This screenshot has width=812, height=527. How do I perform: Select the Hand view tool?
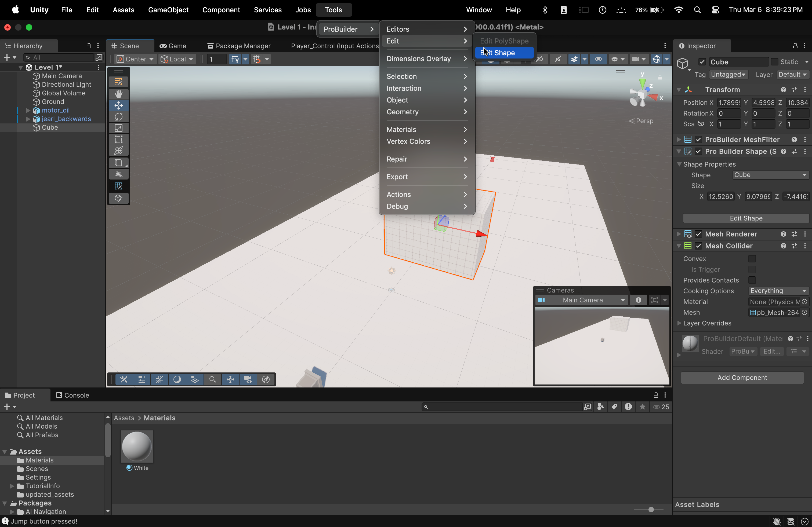tap(118, 94)
